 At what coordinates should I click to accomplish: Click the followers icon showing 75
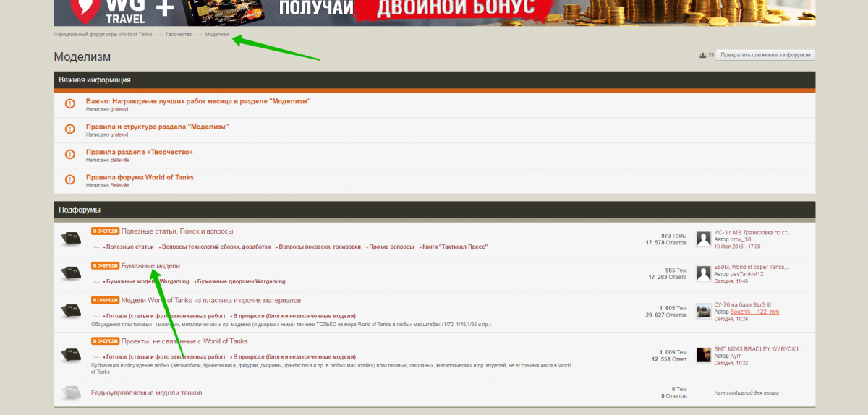(x=702, y=55)
